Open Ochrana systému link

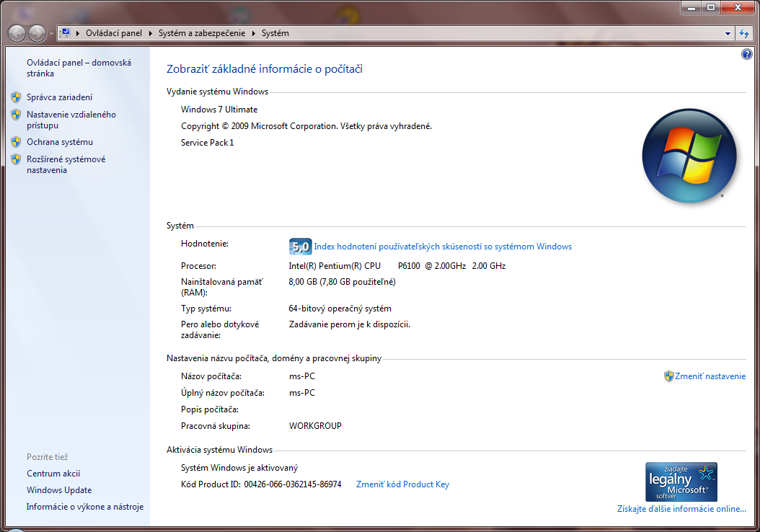tap(60, 142)
